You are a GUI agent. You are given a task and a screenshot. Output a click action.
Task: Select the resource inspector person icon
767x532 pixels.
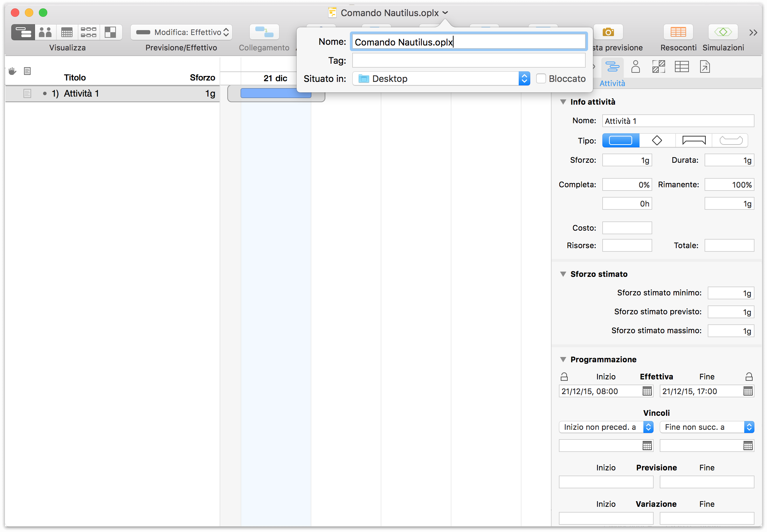coord(636,66)
